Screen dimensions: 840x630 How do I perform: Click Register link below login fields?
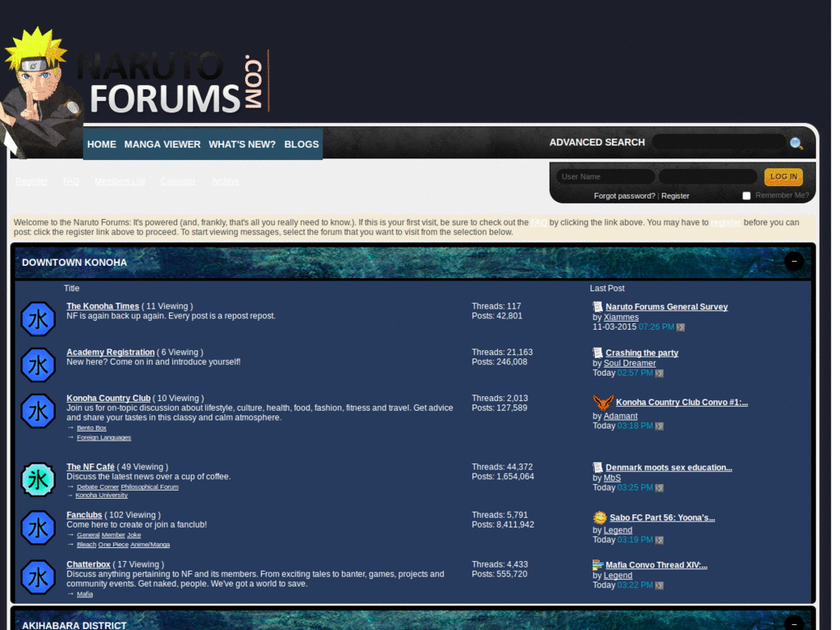[676, 196]
